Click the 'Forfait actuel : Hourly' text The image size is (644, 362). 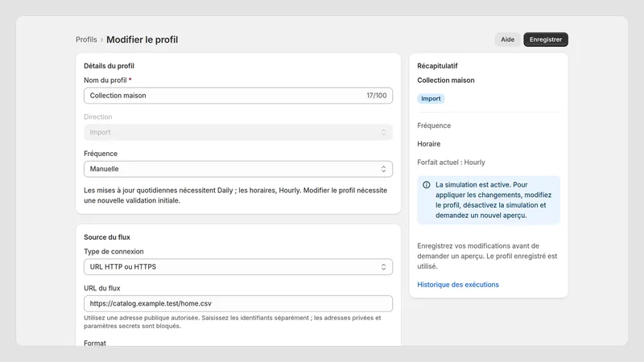point(451,162)
